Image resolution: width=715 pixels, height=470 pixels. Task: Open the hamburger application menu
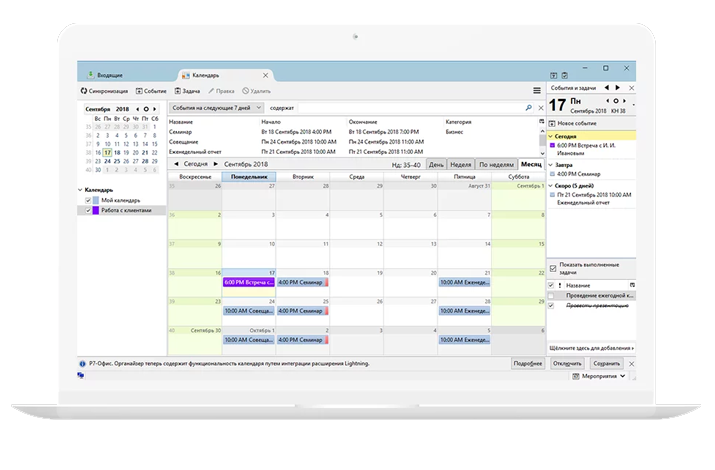pos(536,91)
